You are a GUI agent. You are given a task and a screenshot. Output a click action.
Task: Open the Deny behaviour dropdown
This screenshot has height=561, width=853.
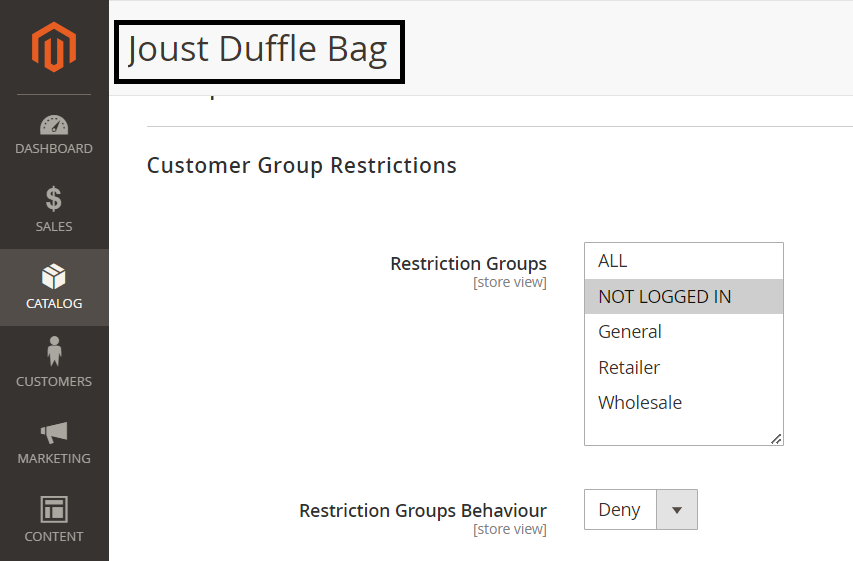click(x=620, y=510)
